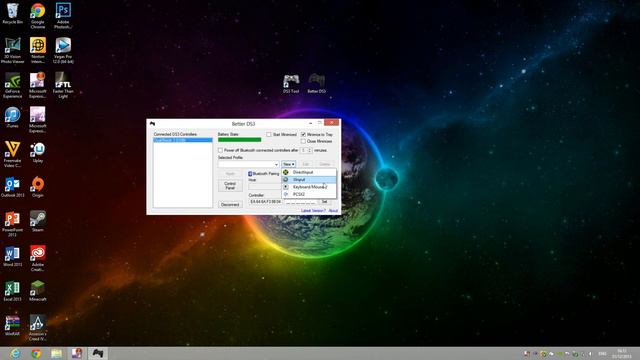
Task: Open PowerPoint 2013 desktop icon
Action: (13, 224)
